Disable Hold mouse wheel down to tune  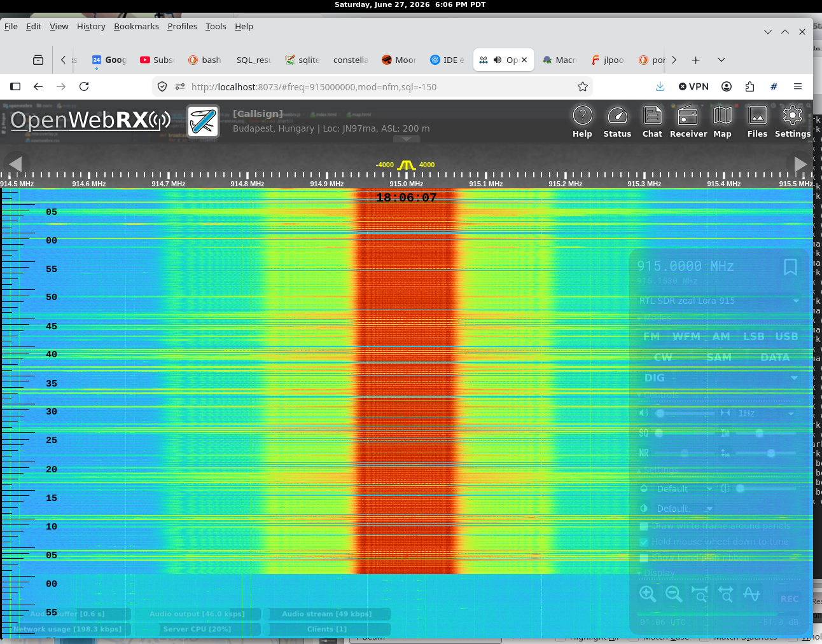pos(644,542)
